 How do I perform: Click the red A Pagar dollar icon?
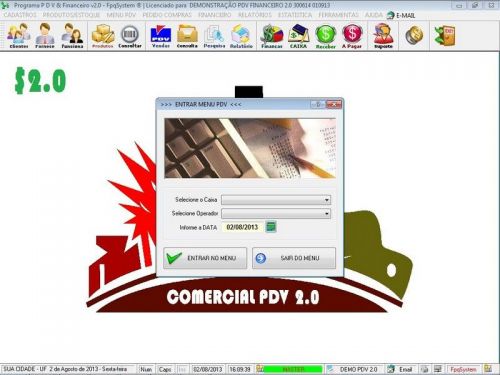tap(352, 36)
